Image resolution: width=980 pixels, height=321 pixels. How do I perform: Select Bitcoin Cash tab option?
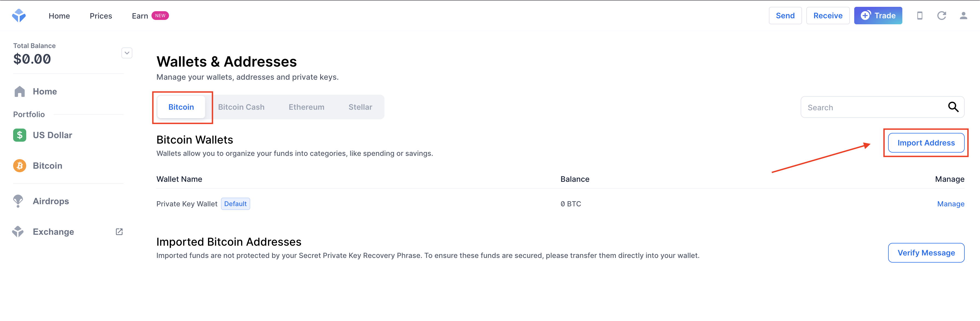coord(241,107)
